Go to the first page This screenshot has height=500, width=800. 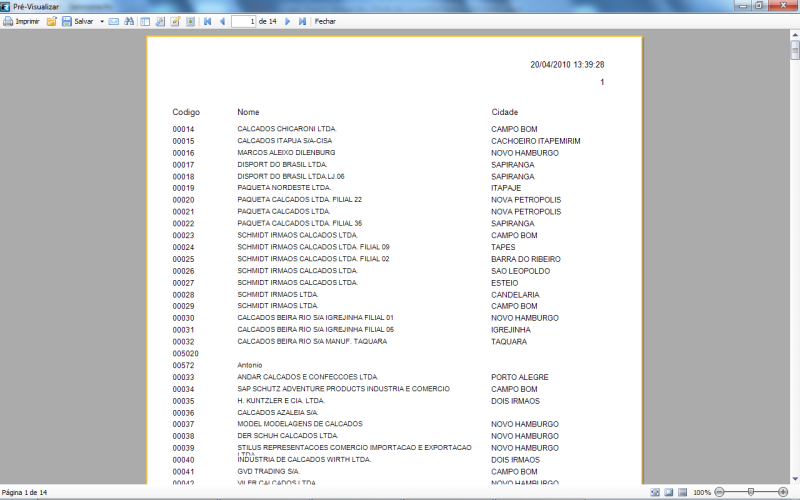(208, 21)
